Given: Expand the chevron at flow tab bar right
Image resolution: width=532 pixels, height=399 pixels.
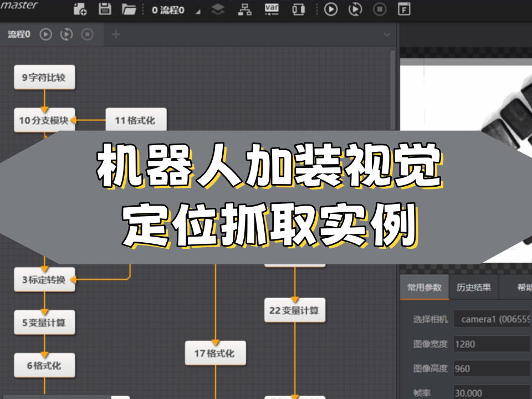Looking at the screenshot, I should click(x=387, y=34).
